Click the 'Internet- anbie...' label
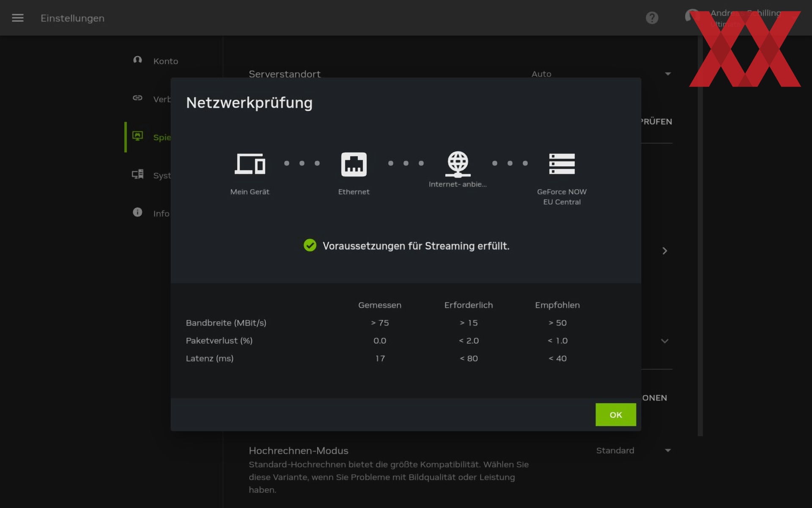The image size is (812, 508). tap(458, 184)
